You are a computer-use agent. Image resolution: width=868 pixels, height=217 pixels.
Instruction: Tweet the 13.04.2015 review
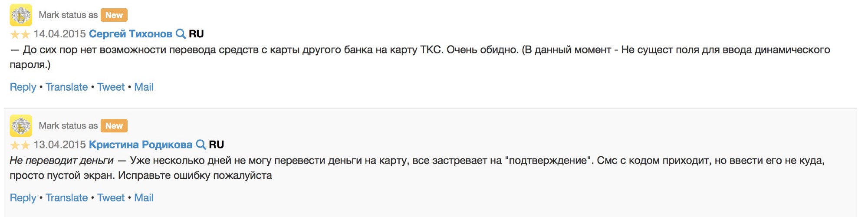(111, 198)
